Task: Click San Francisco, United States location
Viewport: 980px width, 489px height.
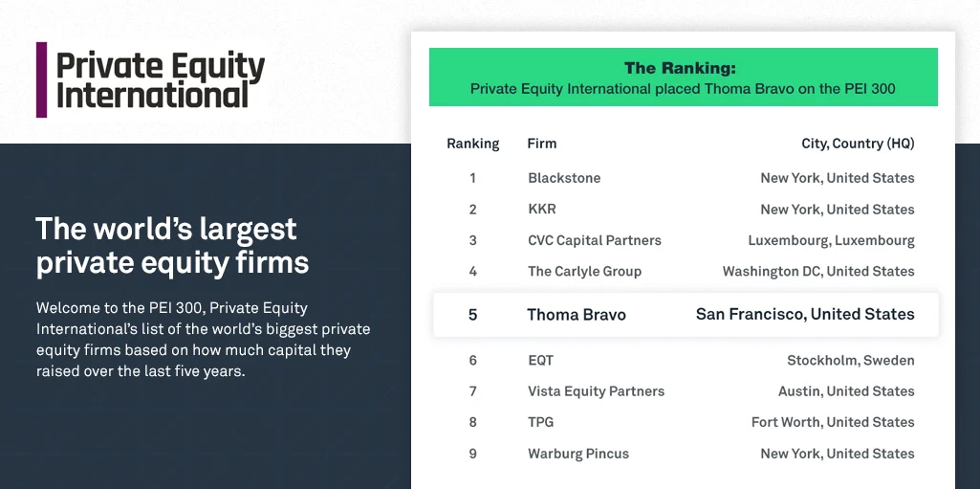Action: click(x=805, y=314)
